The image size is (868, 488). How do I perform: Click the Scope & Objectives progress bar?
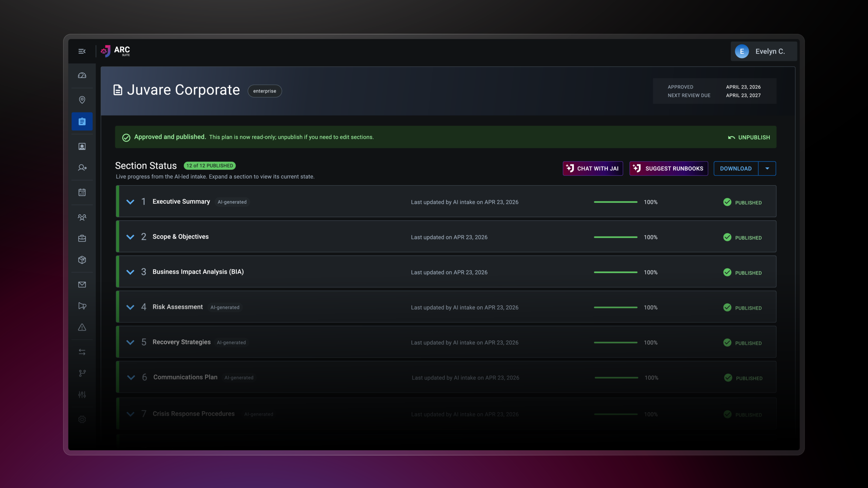[615, 237]
